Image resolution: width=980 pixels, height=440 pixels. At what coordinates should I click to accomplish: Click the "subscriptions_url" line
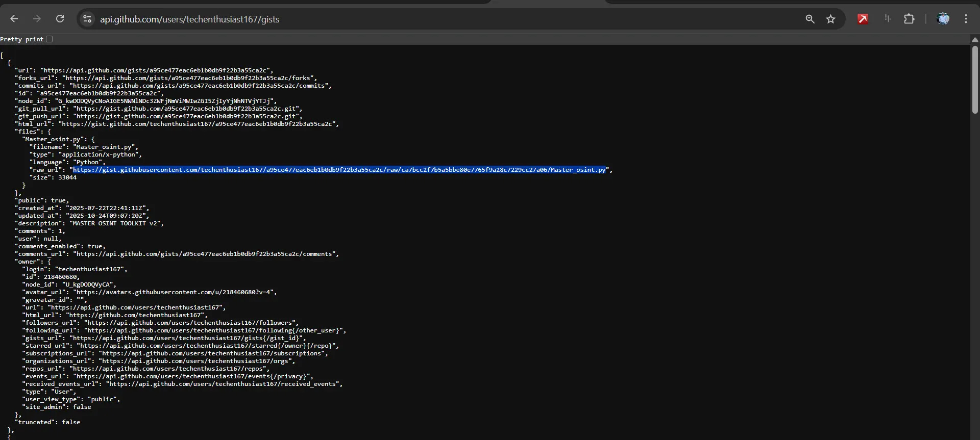tap(175, 353)
